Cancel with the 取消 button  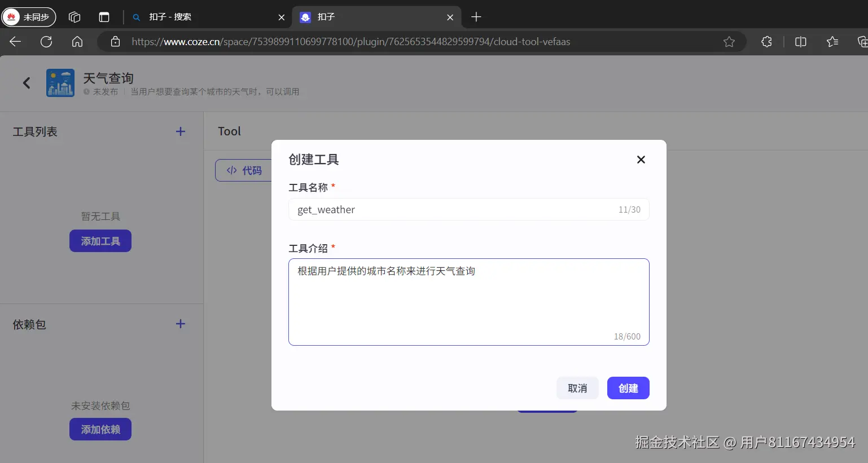(x=577, y=388)
